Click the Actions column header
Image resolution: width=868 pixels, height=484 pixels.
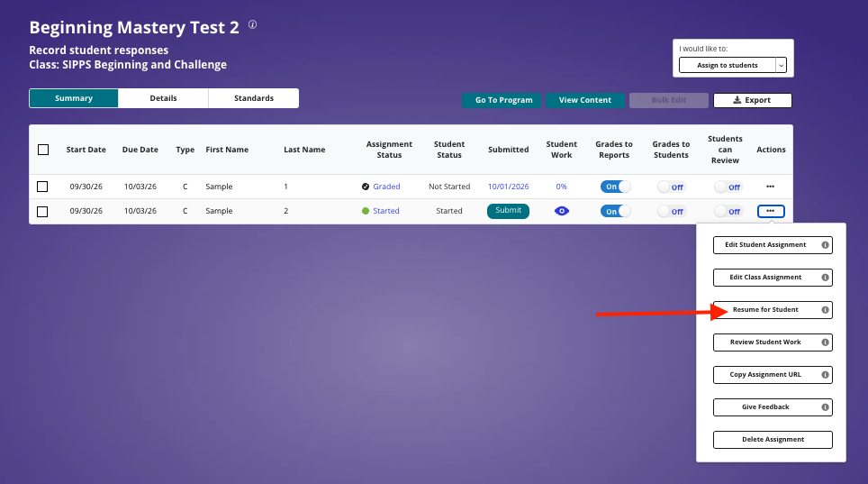(x=771, y=150)
